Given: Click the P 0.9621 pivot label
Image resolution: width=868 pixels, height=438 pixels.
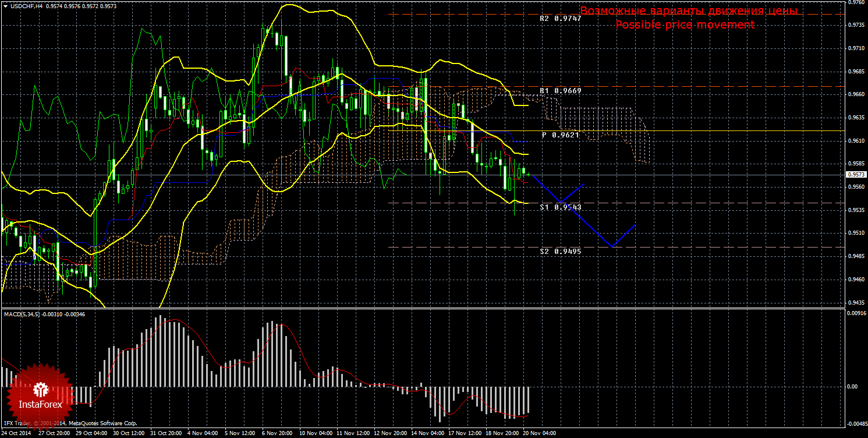Looking at the screenshot, I should pos(561,135).
